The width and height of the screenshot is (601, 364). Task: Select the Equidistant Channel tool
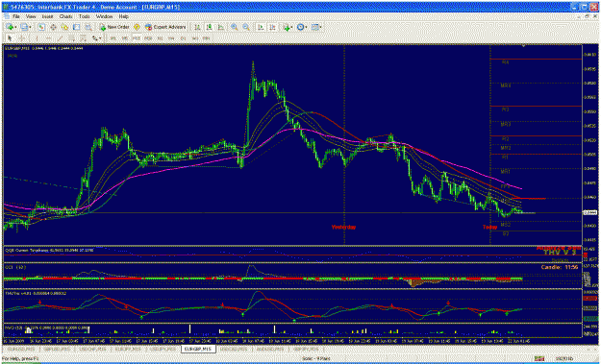(72, 38)
